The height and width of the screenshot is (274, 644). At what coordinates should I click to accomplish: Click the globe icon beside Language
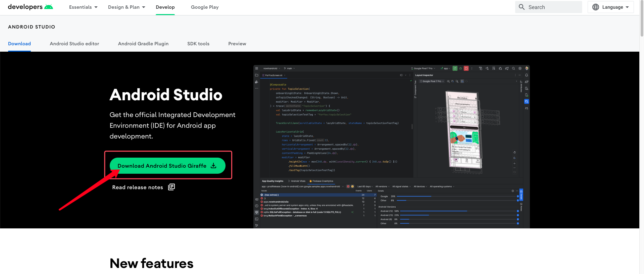pos(596,7)
